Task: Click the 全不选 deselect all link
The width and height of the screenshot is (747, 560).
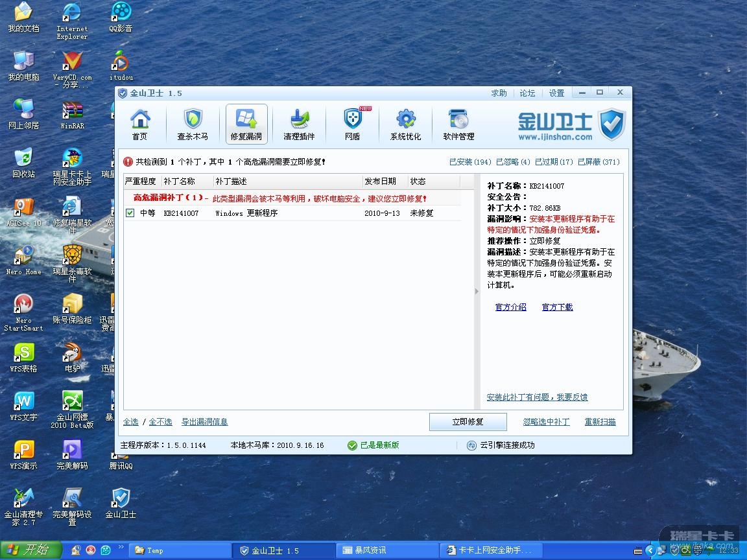Action: (x=161, y=422)
